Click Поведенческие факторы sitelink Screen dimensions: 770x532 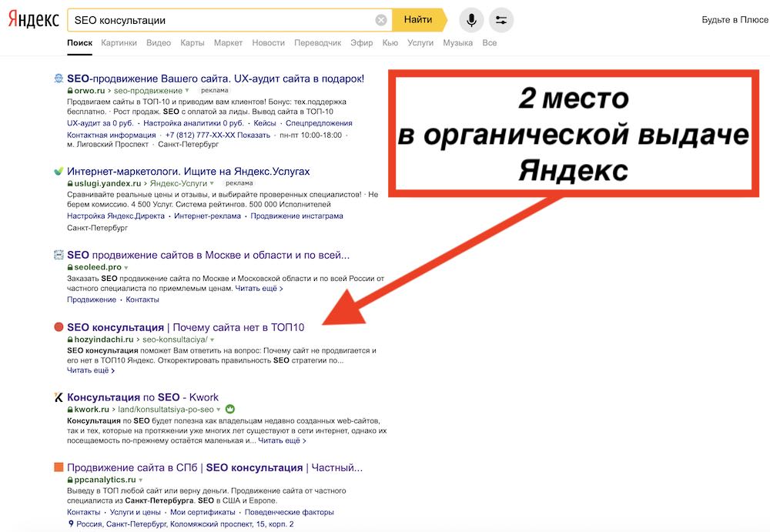(290, 512)
